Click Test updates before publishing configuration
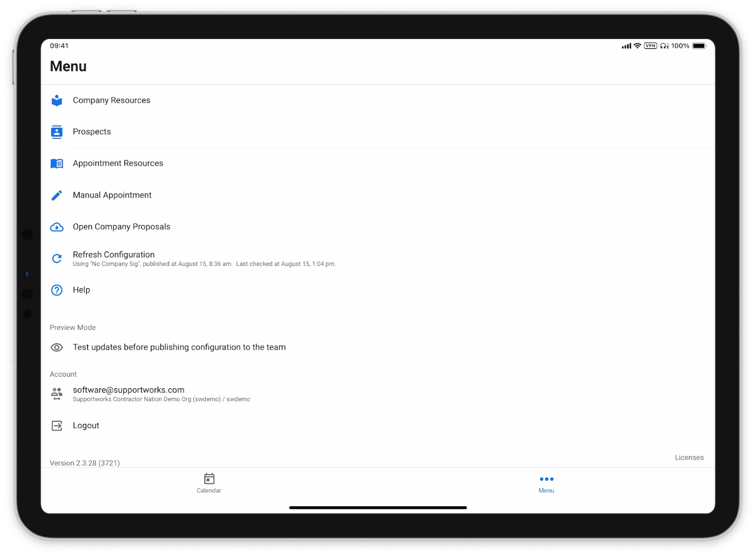Viewport: 756px width, 553px height. (x=179, y=347)
